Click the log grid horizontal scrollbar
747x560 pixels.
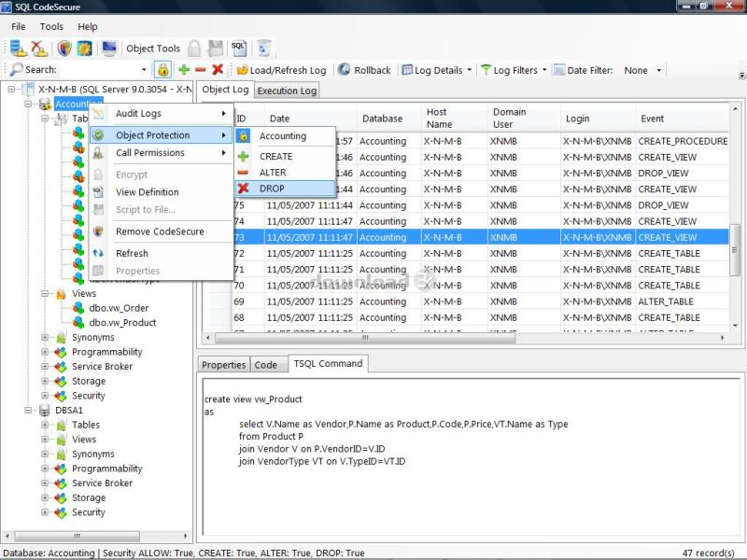click(365, 338)
